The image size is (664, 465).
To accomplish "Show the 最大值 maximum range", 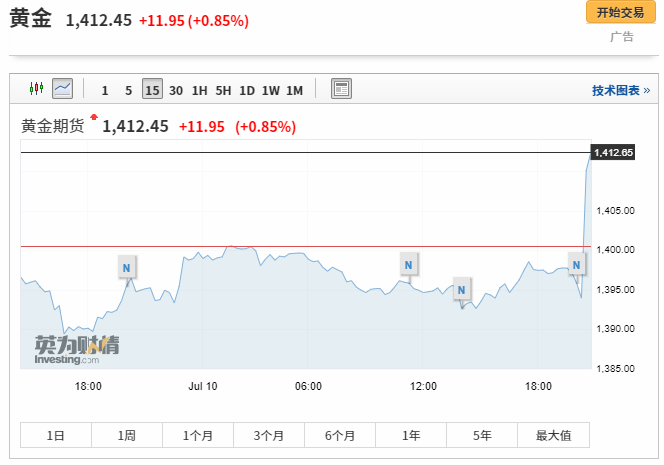I will [553, 435].
